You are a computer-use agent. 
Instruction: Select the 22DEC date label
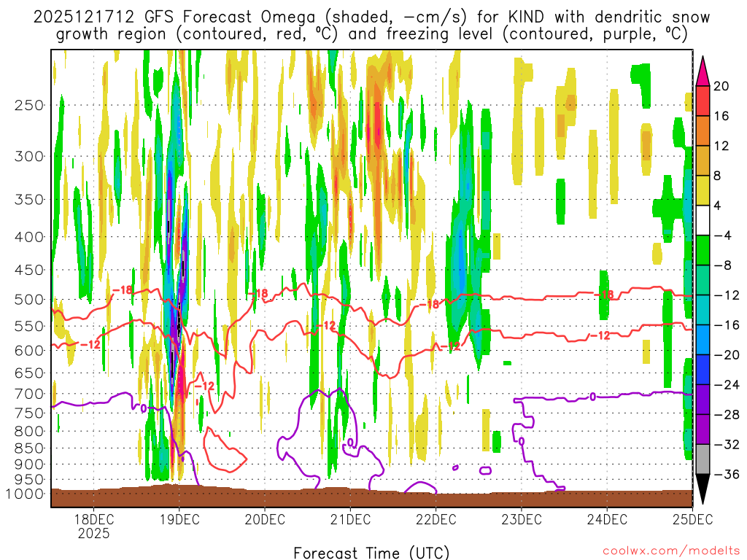click(436, 519)
